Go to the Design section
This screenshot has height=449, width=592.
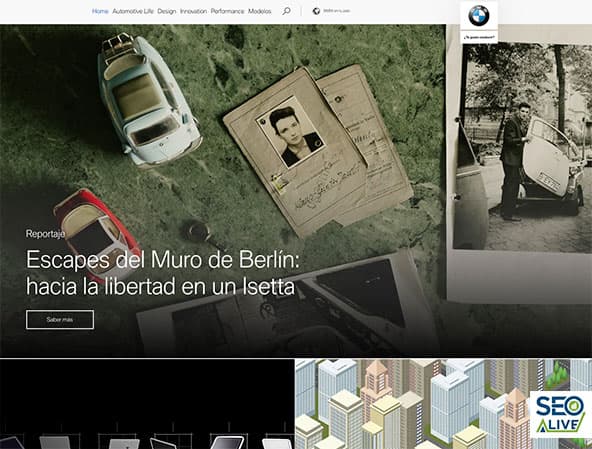click(x=167, y=11)
